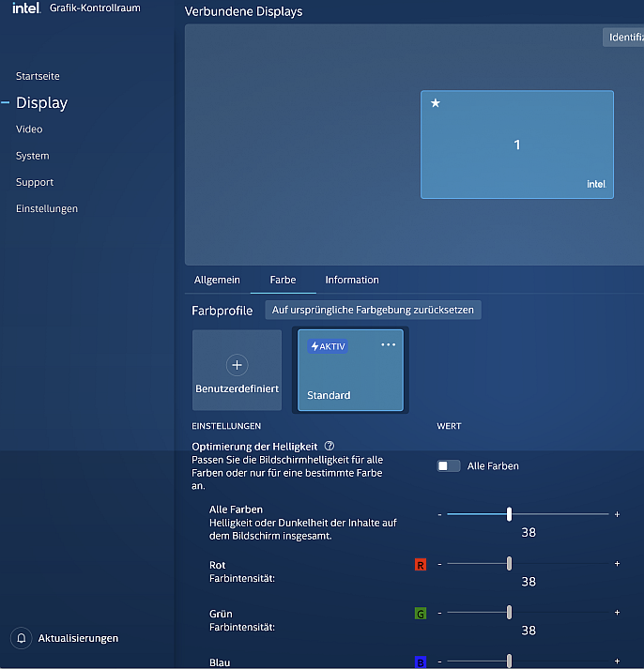This screenshot has width=644, height=669.
Task: Click the Farbprofile heading
Action: pyautogui.click(x=222, y=311)
